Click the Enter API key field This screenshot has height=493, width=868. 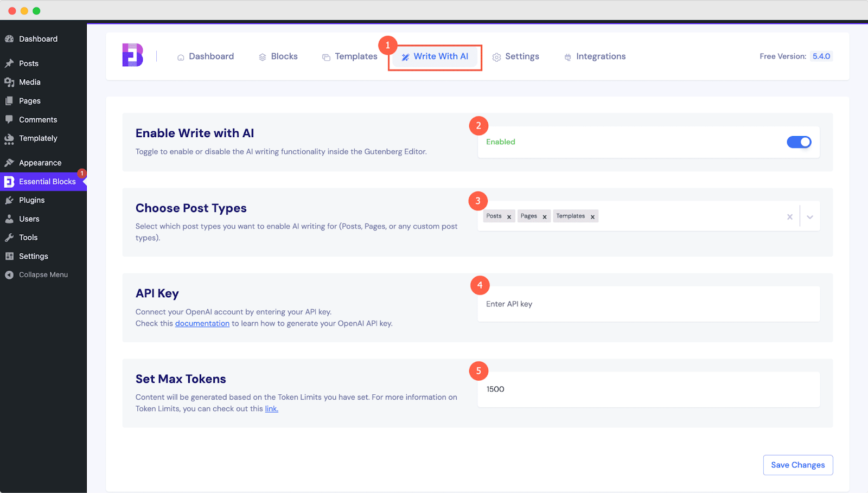click(649, 304)
